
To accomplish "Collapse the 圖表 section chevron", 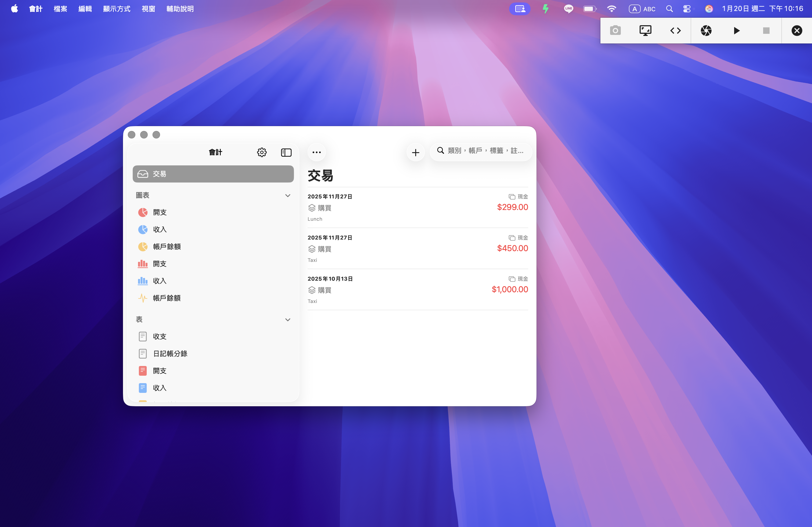I will [x=288, y=195].
